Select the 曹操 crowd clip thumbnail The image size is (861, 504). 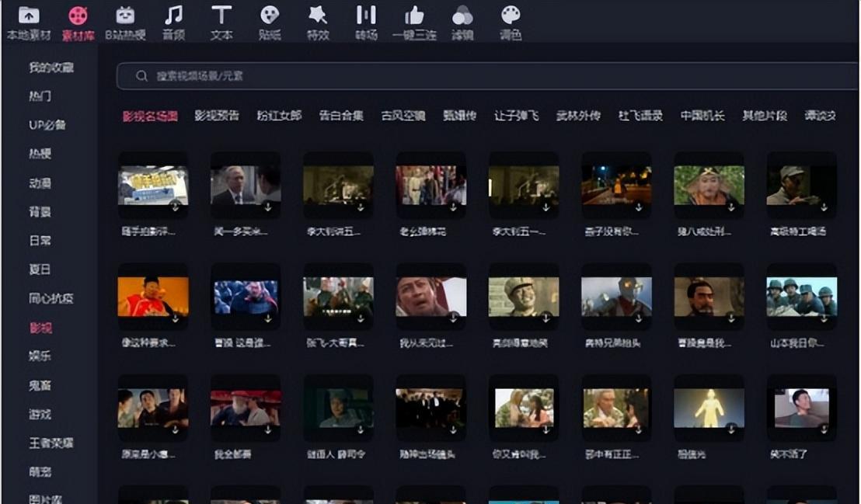pyautogui.click(x=246, y=297)
